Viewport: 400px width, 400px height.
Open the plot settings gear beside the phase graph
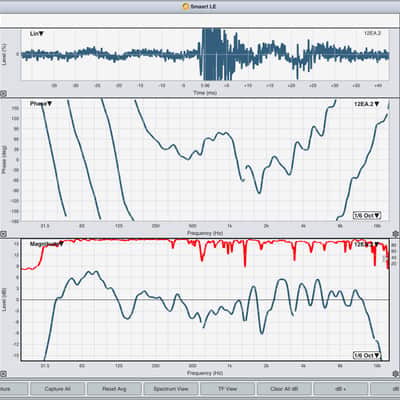[x=396, y=233]
